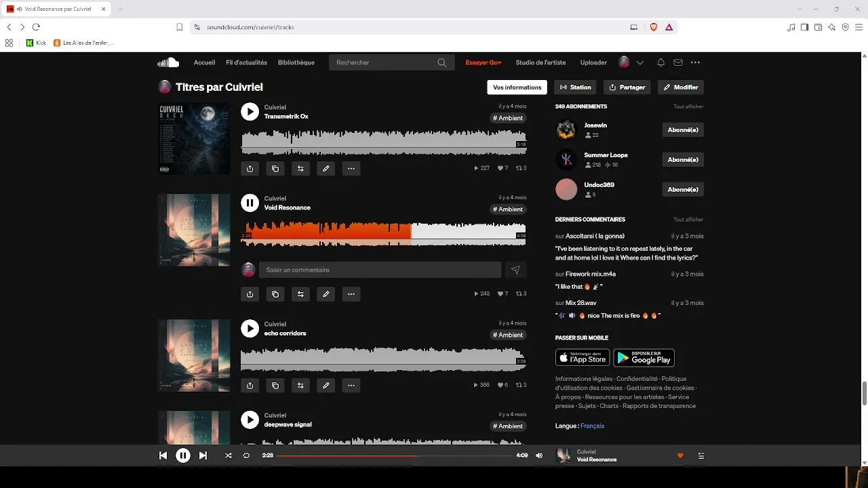The image size is (868, 488).
Task: Play the Transmetrik Ox track
Action: point(250,112)
